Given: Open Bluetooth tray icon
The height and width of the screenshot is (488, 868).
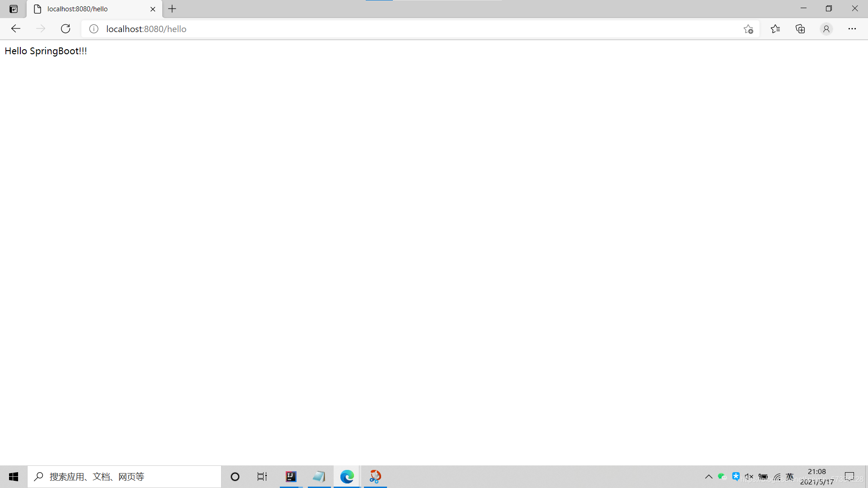Looking at the screenshot, I should coord(736,476).
